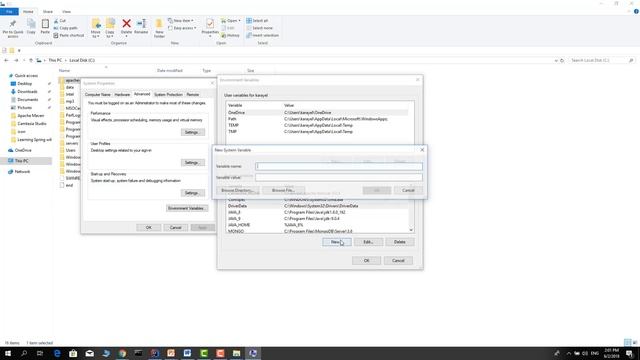Launch Microsoft Edge from taskbar
Viewport: 640px width, 360px height.
point(57,353)
